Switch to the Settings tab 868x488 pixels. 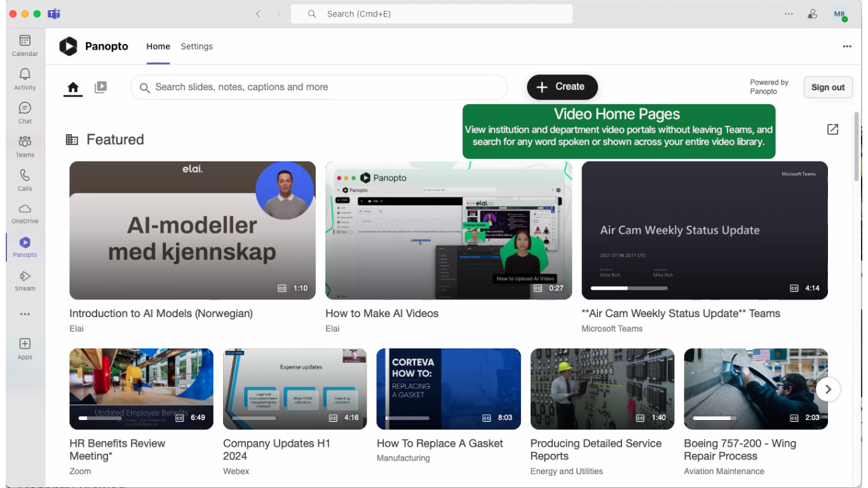click(x=196, y=46)
